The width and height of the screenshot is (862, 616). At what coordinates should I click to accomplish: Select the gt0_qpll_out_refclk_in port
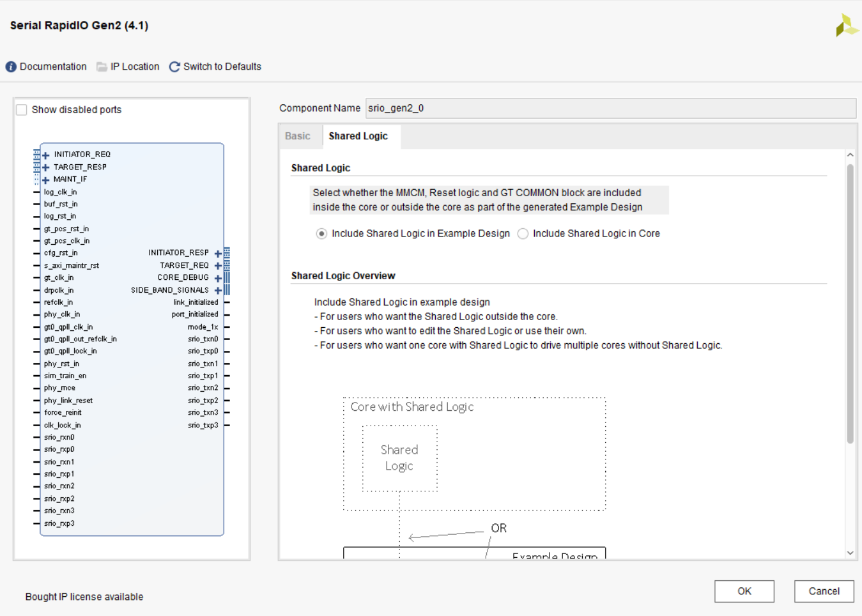[x=81, y=339]
